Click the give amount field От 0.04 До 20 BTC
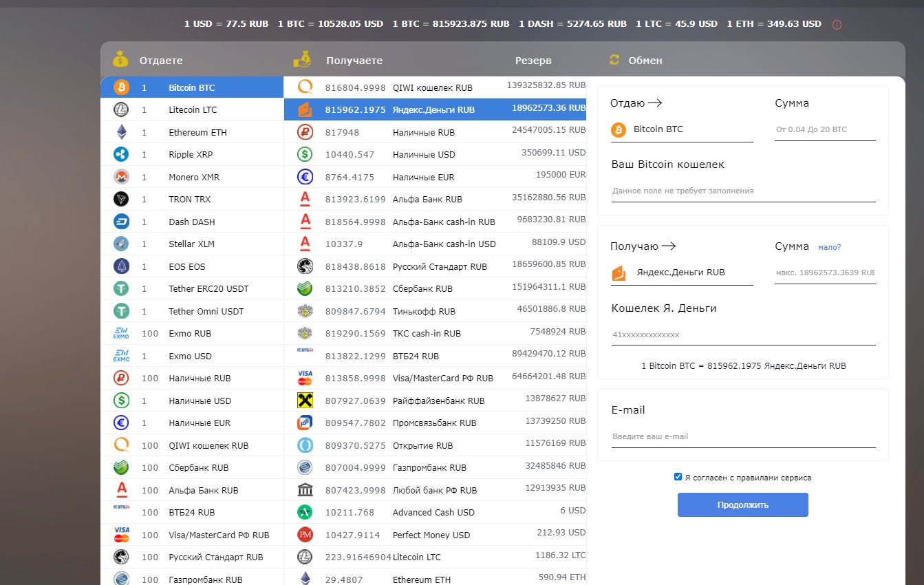Viewport: 924px width, 585px height. point(825,129)
